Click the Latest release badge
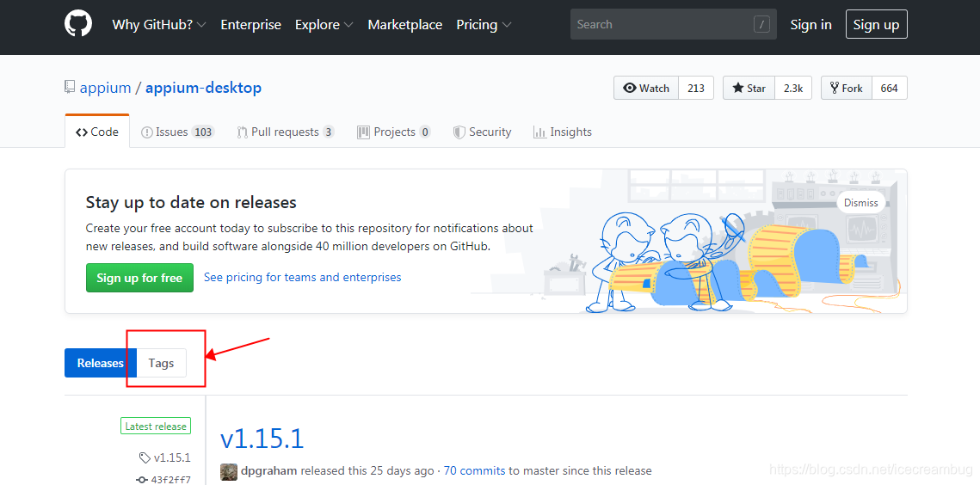980x485 pixels. 156,427
